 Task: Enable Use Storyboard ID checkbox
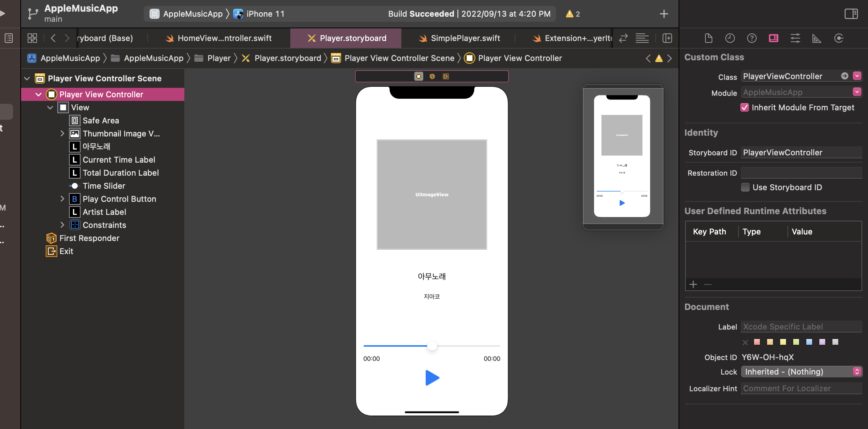[745, 187]
